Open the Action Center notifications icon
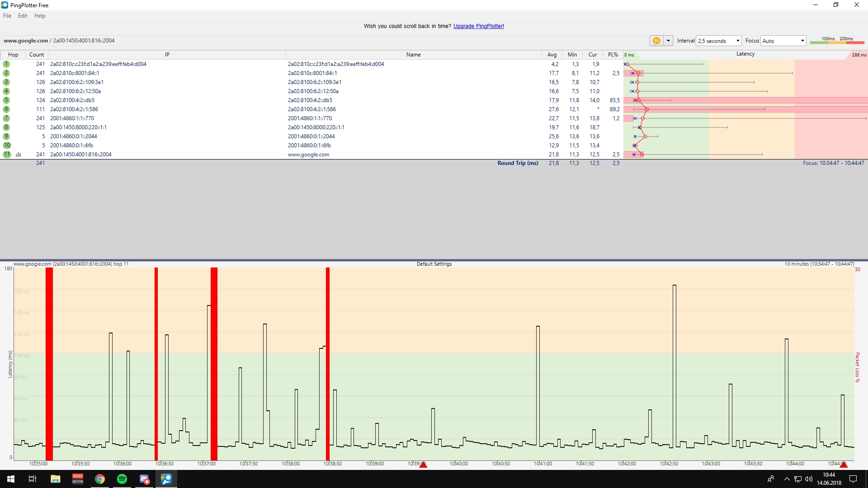Screen dimensions: 868x488 853,479
